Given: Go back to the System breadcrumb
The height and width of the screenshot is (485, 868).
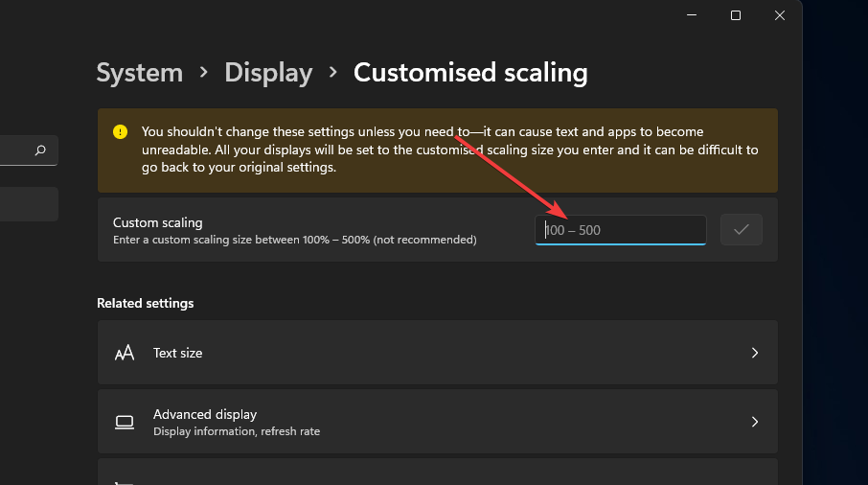Looking at the screenshot, I should point(140,73).
